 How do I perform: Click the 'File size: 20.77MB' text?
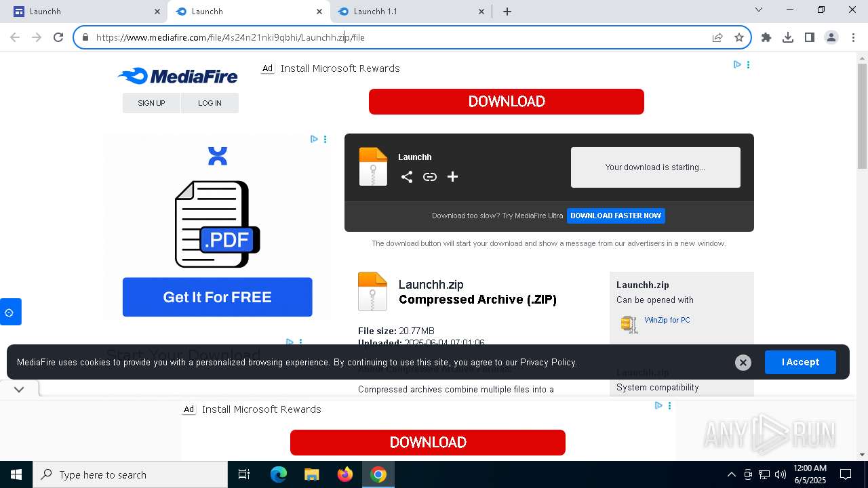(x=396, y=331)
